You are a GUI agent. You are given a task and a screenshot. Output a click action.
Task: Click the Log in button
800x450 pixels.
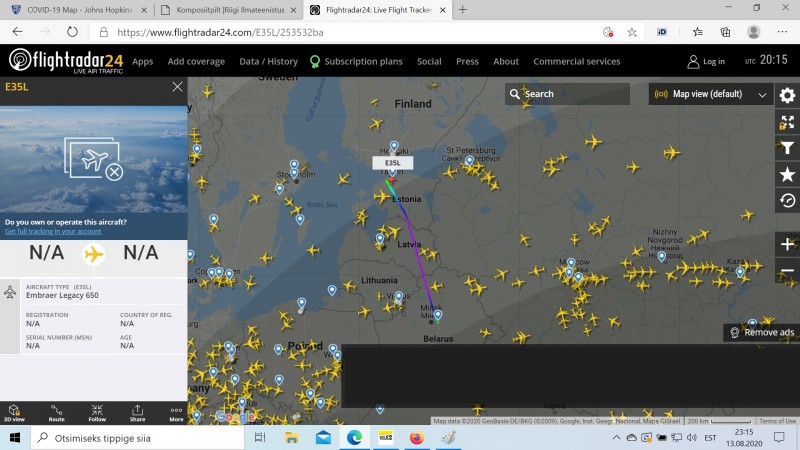(x=706, y=61)
